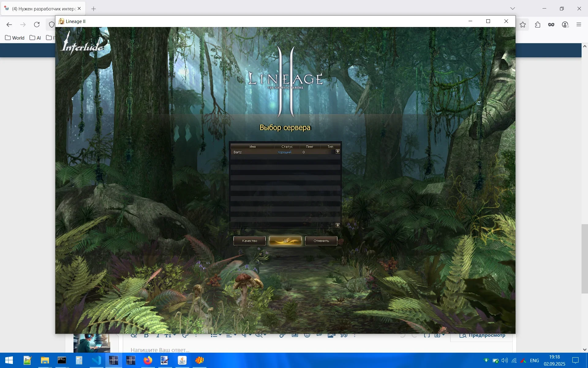Open forum editor alignment dropdown
The width and height of the screenshot is (588, 368).
(231, 335)
